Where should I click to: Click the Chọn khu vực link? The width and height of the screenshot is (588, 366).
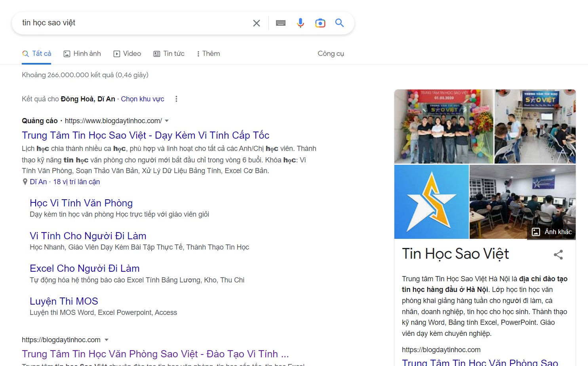(x=142, y=99)
